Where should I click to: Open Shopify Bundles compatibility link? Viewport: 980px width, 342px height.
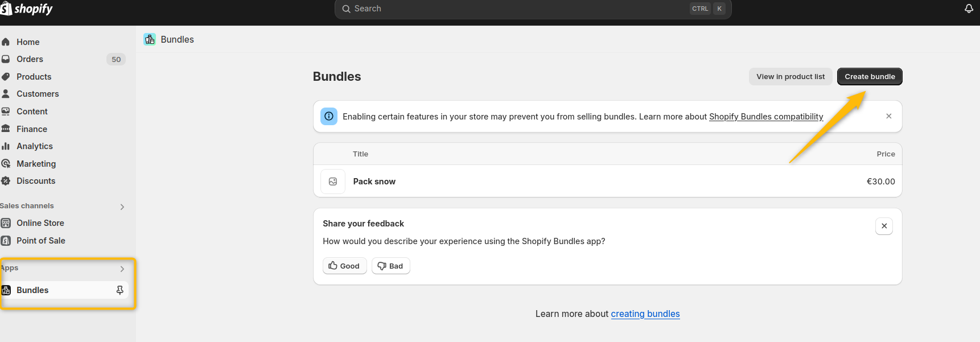tap(765, 117)
